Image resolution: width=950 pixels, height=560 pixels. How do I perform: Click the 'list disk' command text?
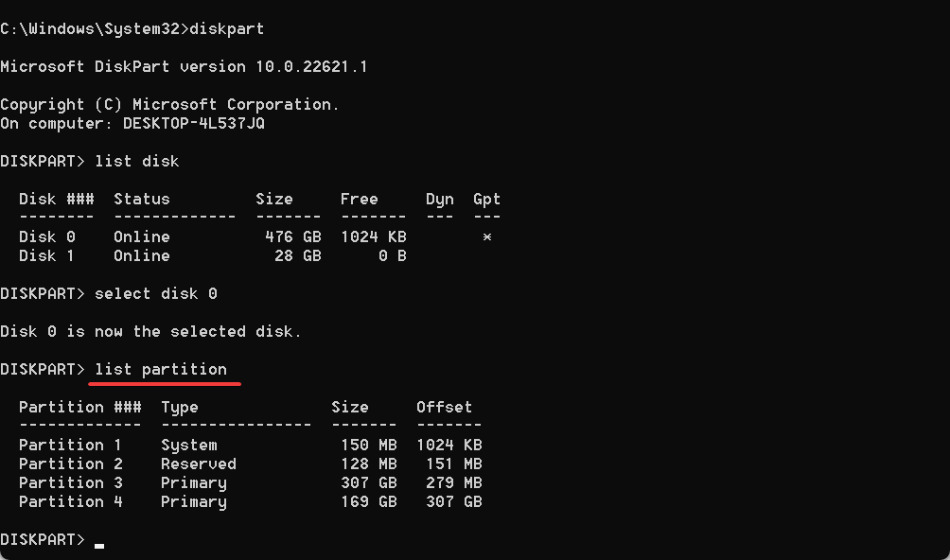(137, 161)
